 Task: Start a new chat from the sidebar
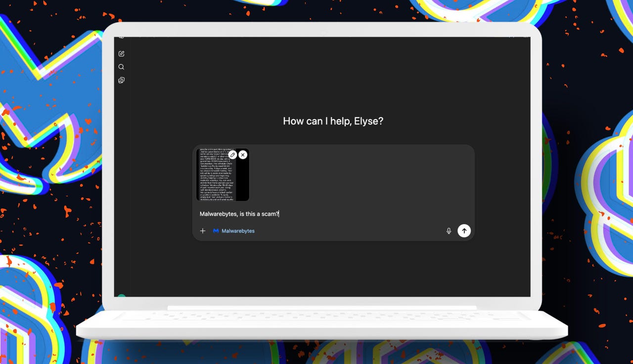[121, 54]
